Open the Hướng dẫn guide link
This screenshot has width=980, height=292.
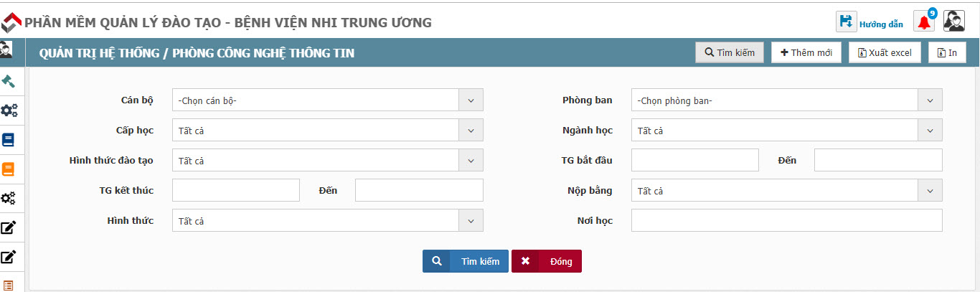(x=881, y=24)
